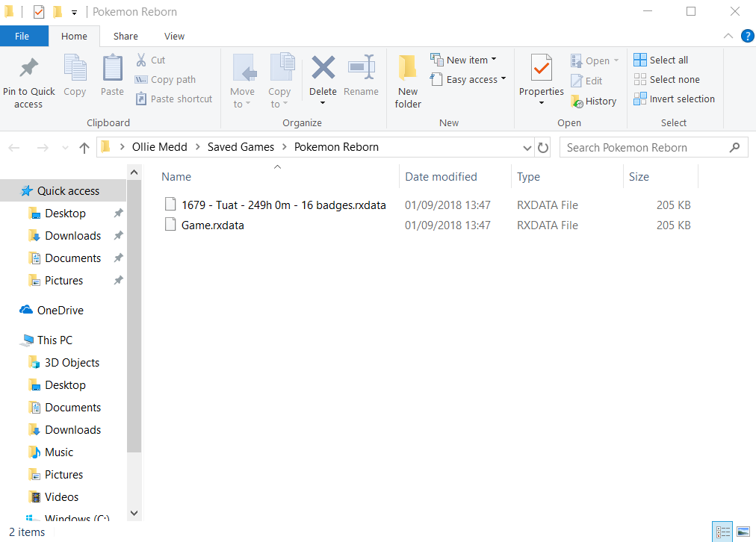Click the Edit ribbon button
Image resolution: width=756 pixels, height=542 pixels.
pyautogui.click(x=586, y=81)
